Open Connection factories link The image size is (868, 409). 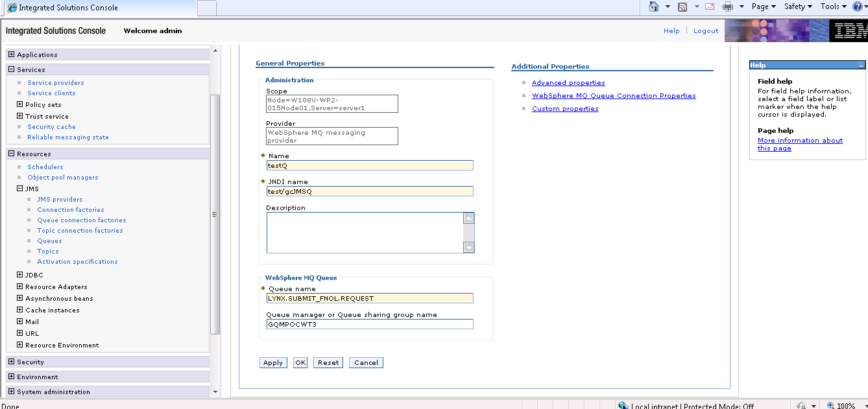click(x=71, y=210)
